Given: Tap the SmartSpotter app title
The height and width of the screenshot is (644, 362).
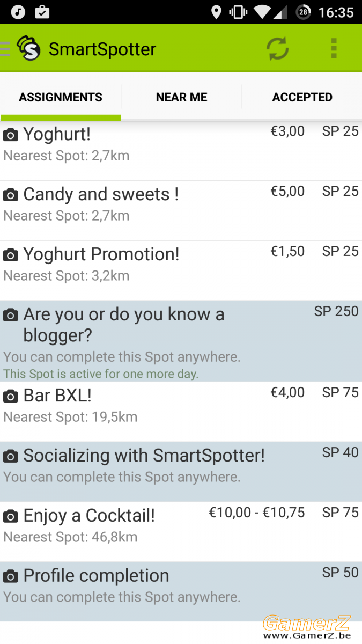Looking at the screenshot, I should click(x=102, y=49).
